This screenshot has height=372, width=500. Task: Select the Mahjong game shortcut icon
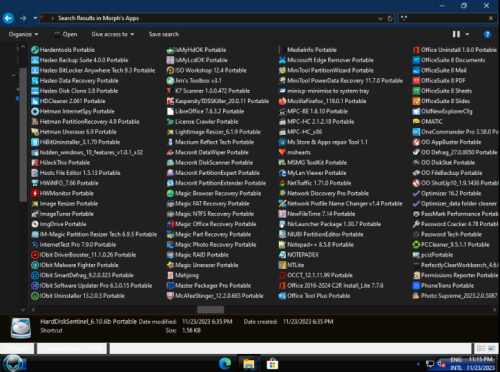point(170,275)
